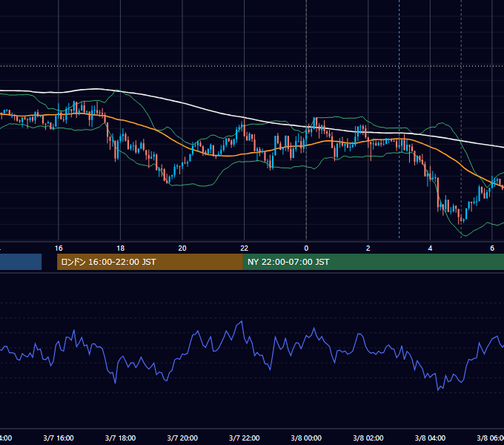
Task: Click the 3/7 18:00 date label
Action: (x=120, y=438)
